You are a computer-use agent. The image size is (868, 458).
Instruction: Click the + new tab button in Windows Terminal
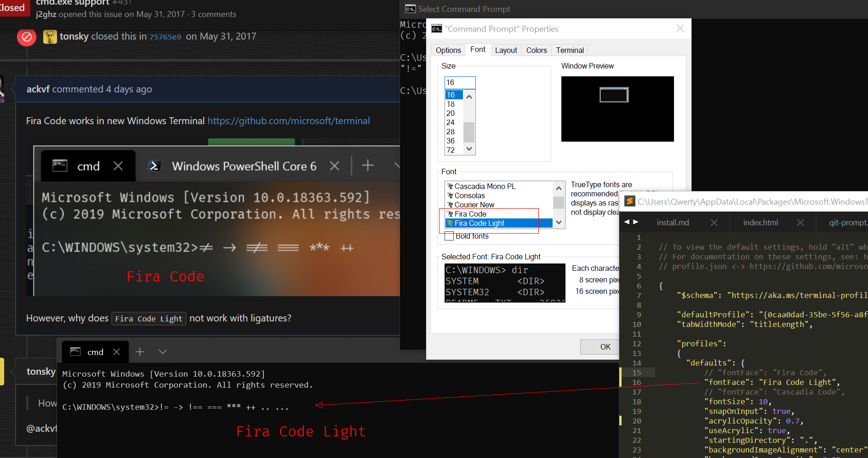(x=367, y=166)
